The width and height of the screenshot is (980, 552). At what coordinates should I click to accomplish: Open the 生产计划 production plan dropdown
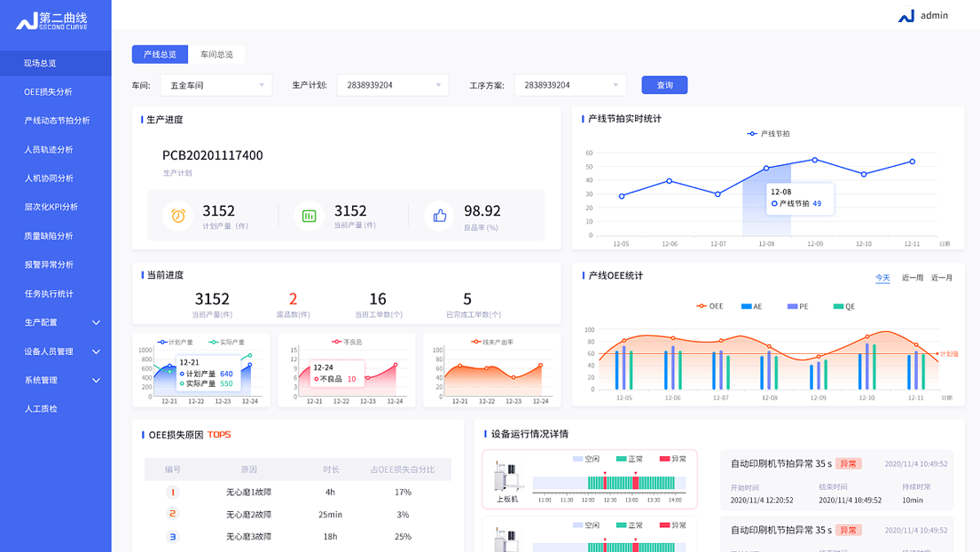tap(392, 85)
